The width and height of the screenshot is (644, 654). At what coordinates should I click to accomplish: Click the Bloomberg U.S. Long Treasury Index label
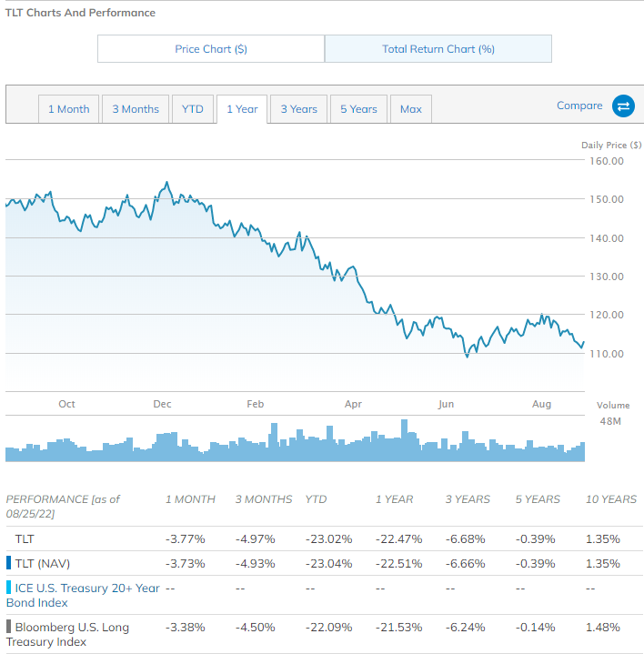point(72,634)
